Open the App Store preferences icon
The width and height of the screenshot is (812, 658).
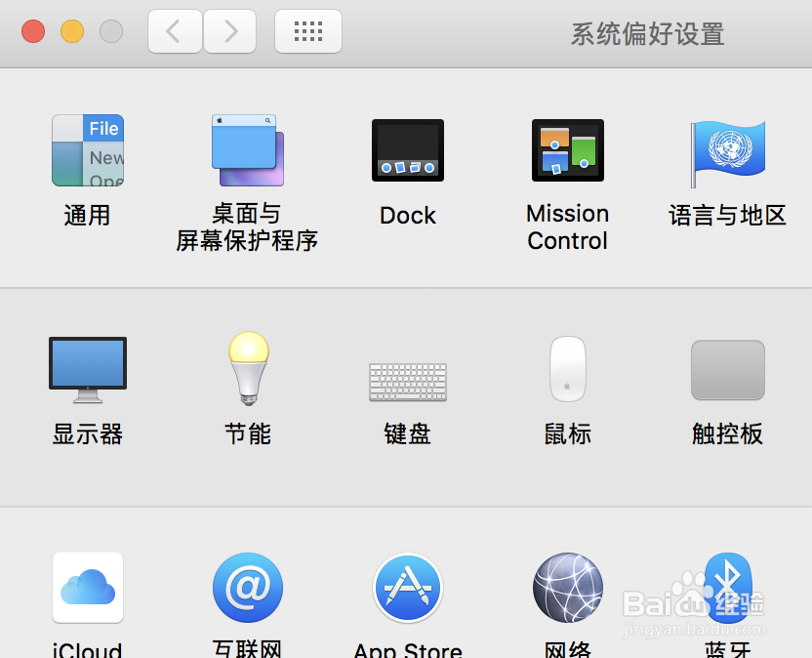click(x=408, y=588)
